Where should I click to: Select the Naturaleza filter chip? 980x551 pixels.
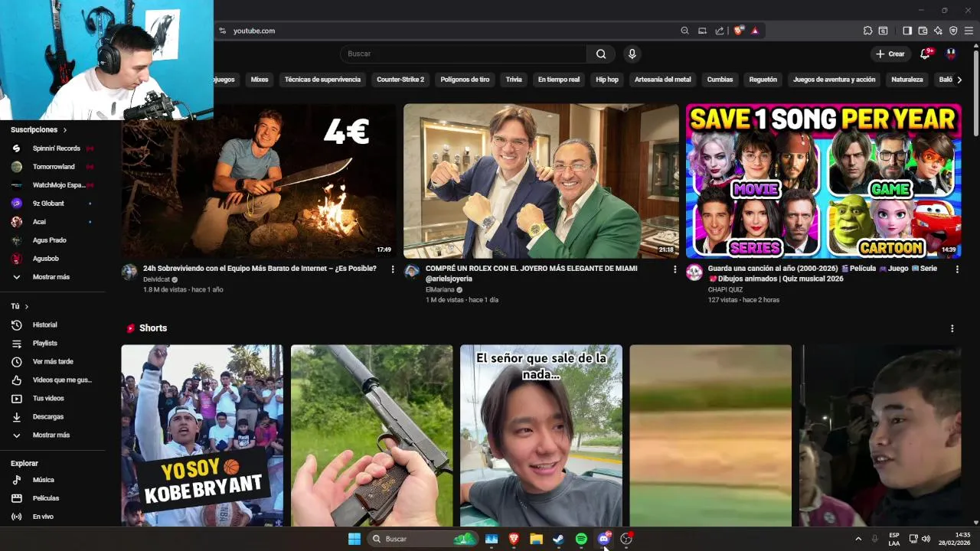pos(907,80)
